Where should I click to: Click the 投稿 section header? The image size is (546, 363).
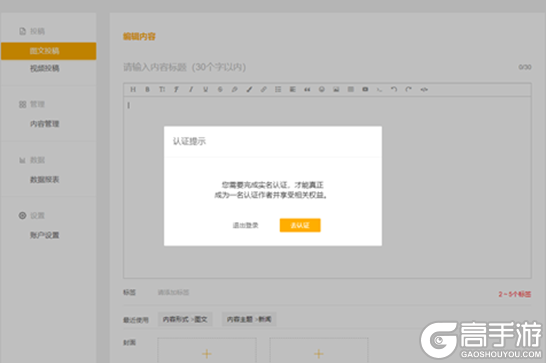tap(32, 31)
